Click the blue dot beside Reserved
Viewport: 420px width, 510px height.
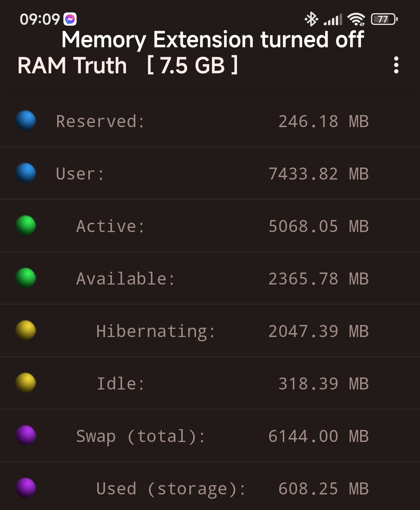click(26, 121)
